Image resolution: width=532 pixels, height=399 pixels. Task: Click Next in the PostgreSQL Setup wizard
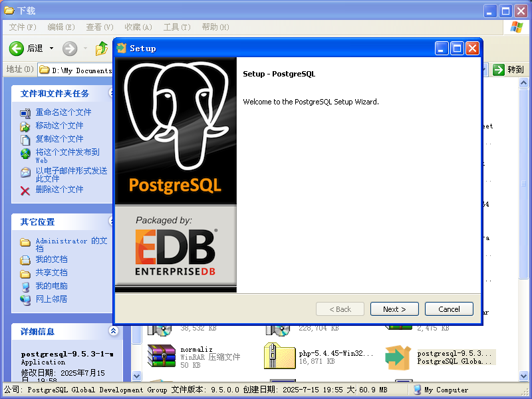coord(394,309)
